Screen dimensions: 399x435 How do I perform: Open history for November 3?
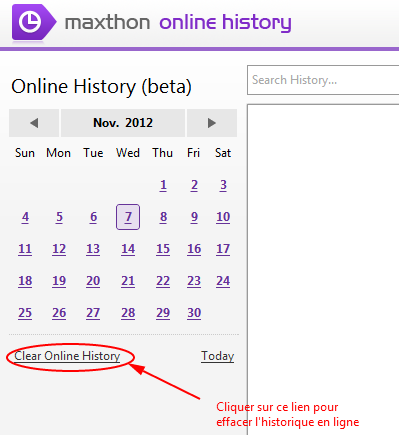click(223, 185)
